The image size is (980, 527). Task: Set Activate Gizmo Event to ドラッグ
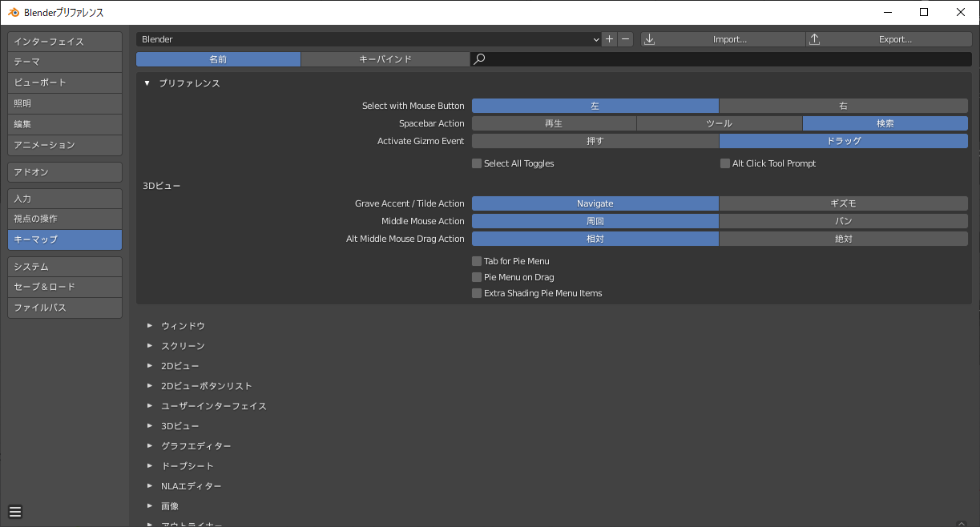844,141
